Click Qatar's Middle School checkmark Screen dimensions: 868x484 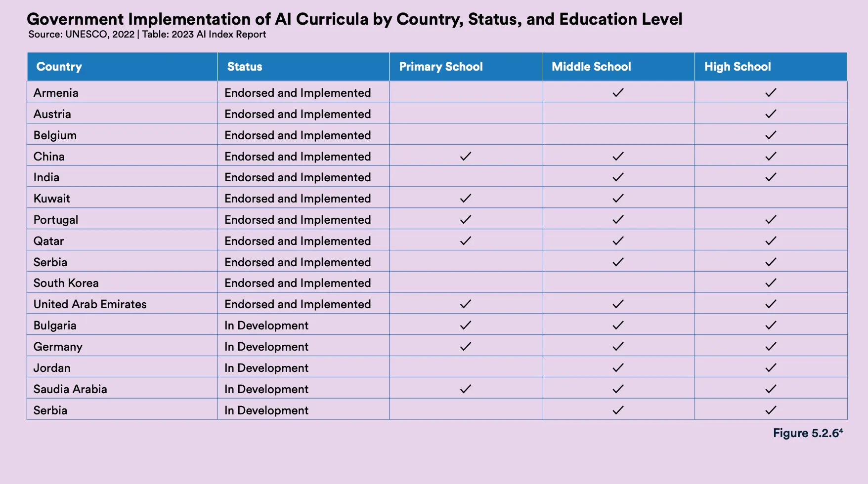(x=618, y=241)
